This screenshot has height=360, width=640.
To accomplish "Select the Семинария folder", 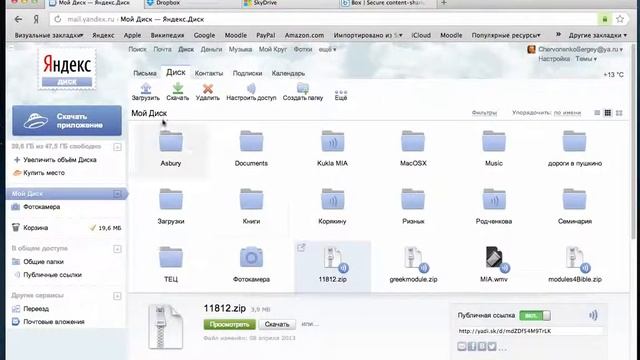I will tap(574, 206).
